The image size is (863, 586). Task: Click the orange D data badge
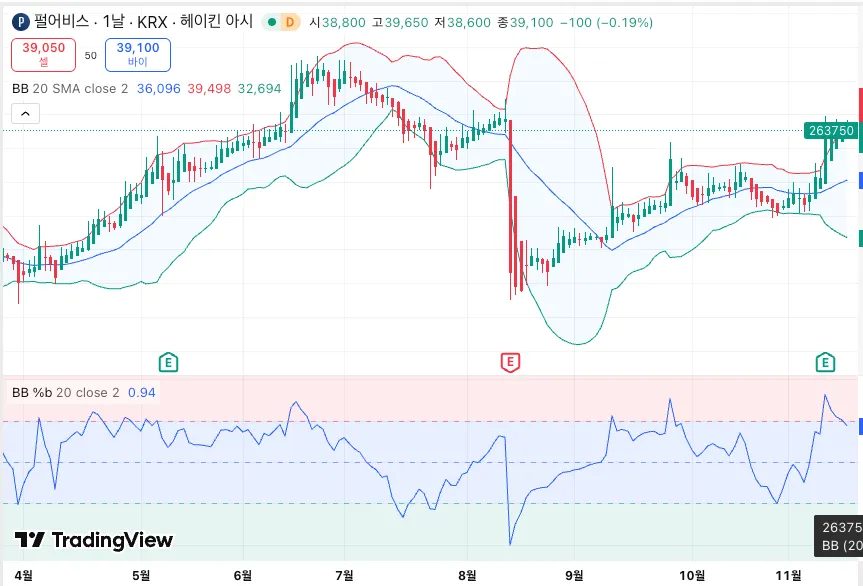click(x=290, y=21)
